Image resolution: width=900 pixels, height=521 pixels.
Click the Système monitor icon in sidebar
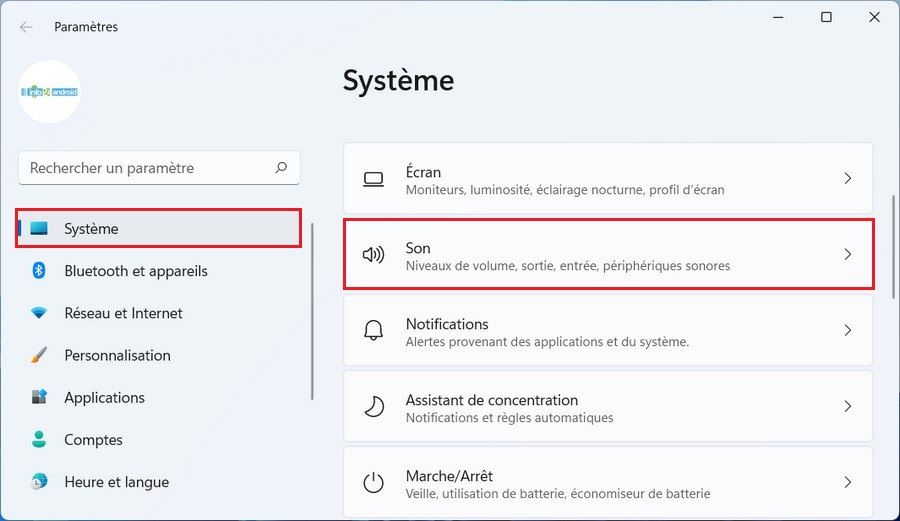[x=39, y=228]
